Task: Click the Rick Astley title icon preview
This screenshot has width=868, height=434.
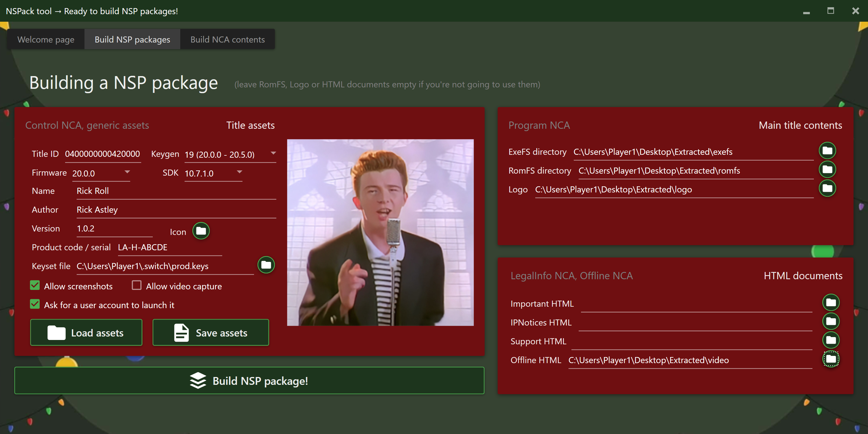Action: coord(380,233)
